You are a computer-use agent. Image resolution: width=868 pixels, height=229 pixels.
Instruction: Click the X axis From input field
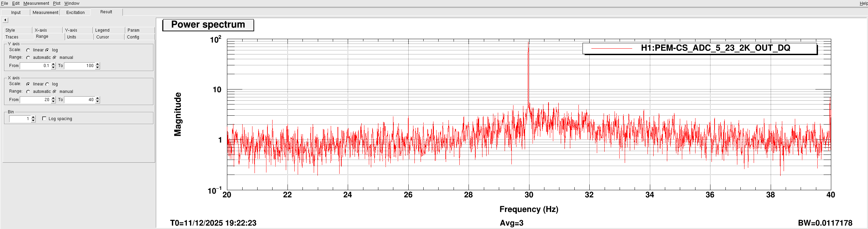tap(35, 100)
